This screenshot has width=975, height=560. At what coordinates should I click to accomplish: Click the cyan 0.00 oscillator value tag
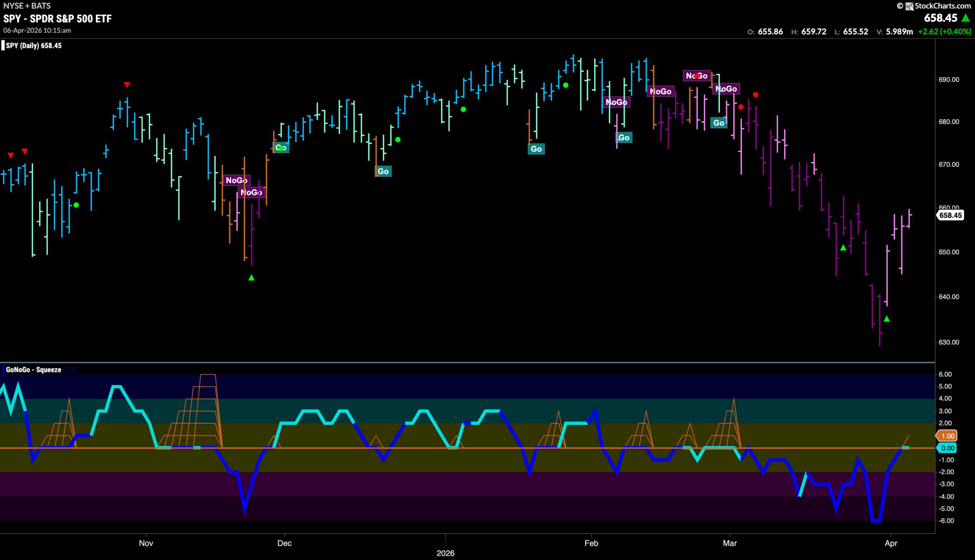pyautogui.click(x=947, y=448)
